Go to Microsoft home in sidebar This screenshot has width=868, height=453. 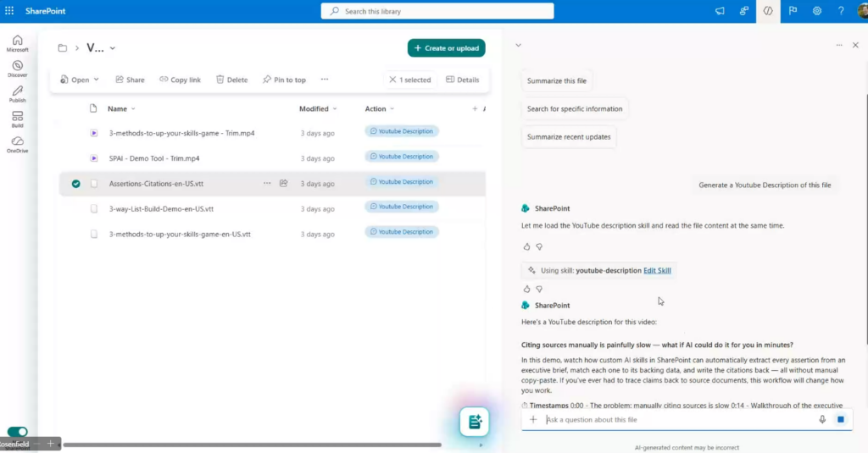17,43
